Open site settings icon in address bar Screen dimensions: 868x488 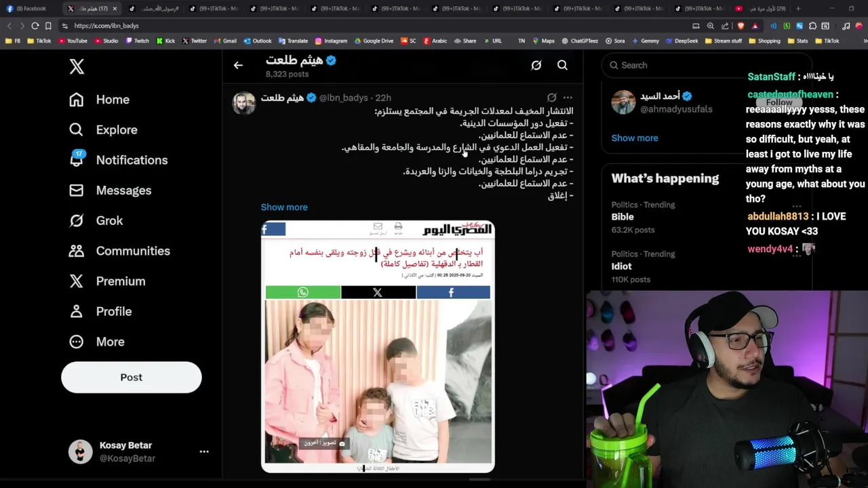coord(64,26)
